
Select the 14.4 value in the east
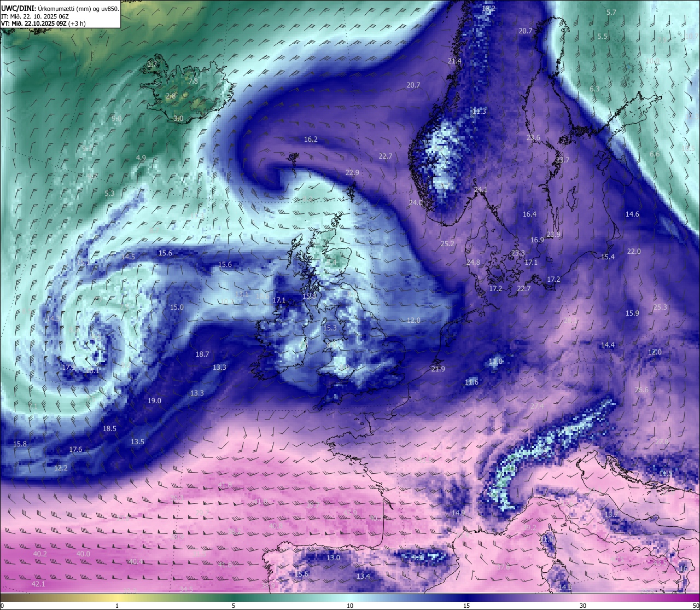[608, 345]
